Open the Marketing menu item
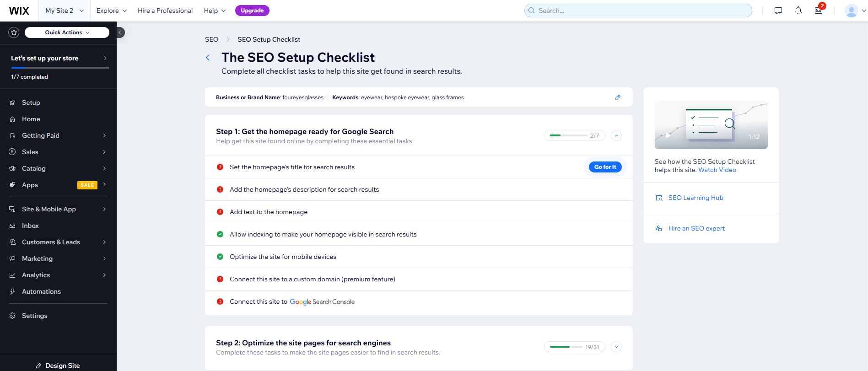This screenshot has height=371, width=868. click(58, 258)
